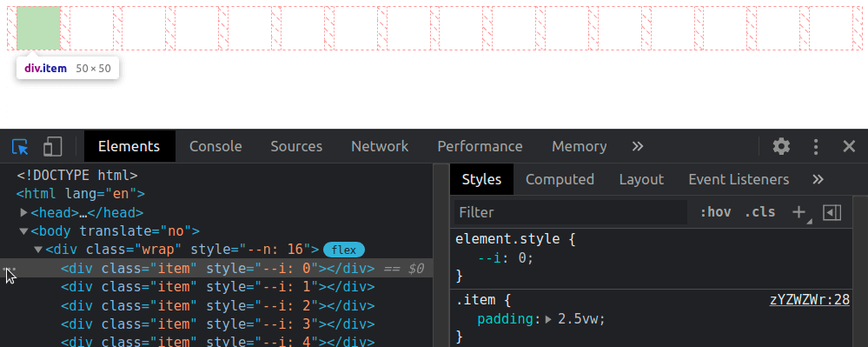This screenshot has height=347, width=868.
Task: Toggle the flex overlay badge
Action: 344,250
